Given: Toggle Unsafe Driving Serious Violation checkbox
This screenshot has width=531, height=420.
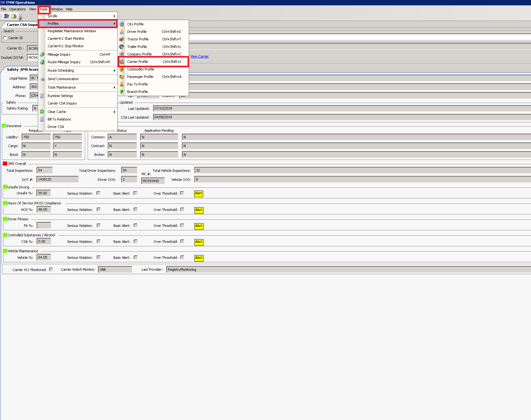Looking at the screenshot, I should [x=98, y=193].
